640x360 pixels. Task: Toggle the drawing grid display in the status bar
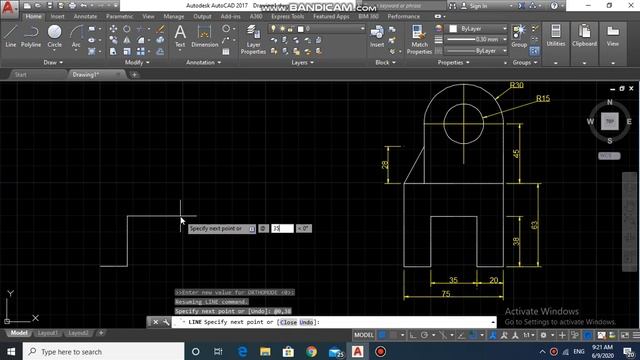pos(382,335)
